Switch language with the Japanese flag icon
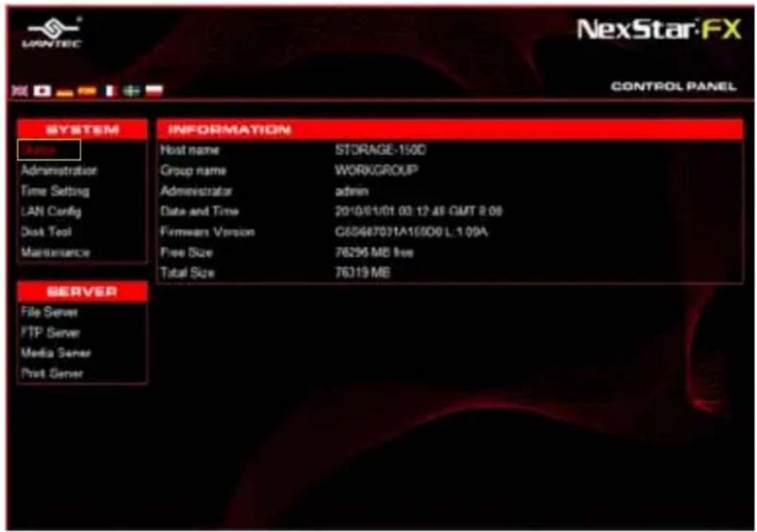757x532 pixels. click(x=43, y=91)
